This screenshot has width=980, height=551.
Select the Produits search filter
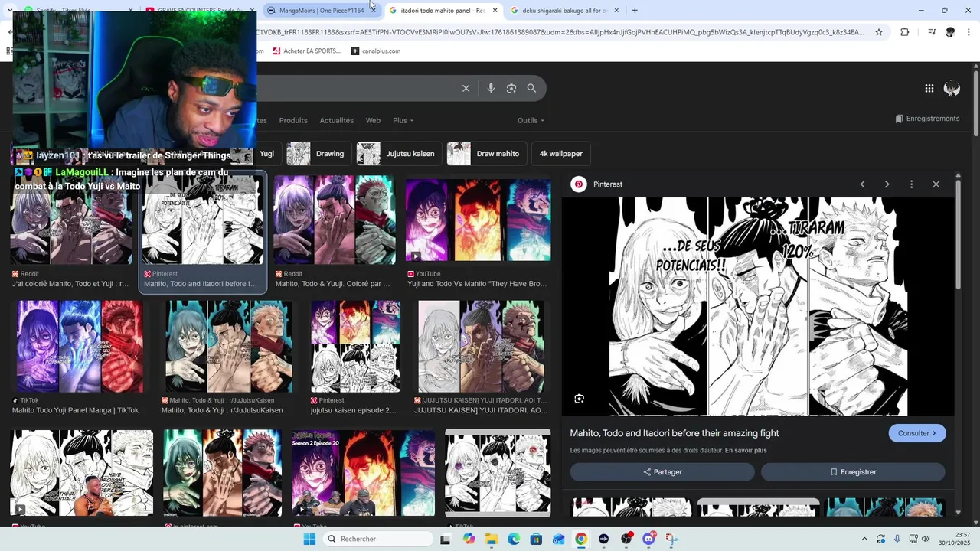coord(293,120)
